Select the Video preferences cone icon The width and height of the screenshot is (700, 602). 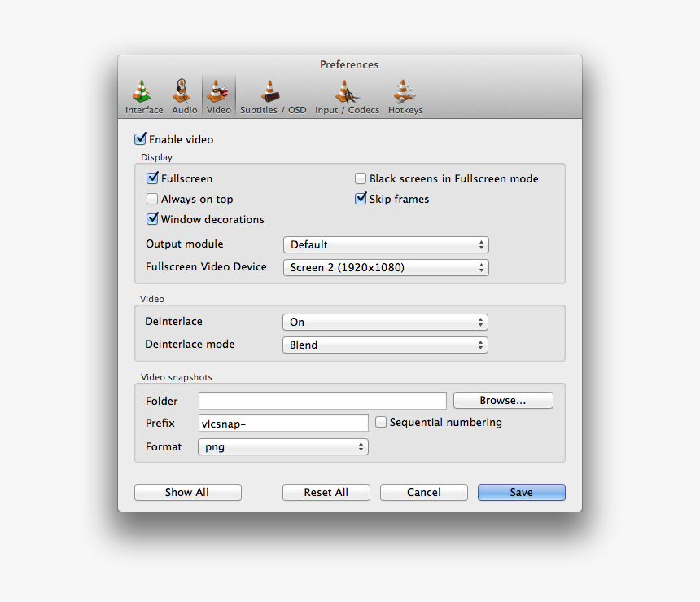click(218, 92)
